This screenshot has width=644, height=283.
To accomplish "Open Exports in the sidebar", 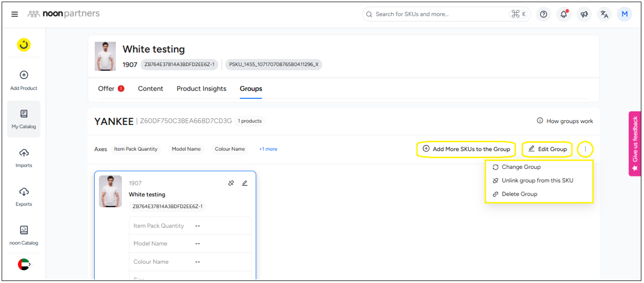I will 24,197.
